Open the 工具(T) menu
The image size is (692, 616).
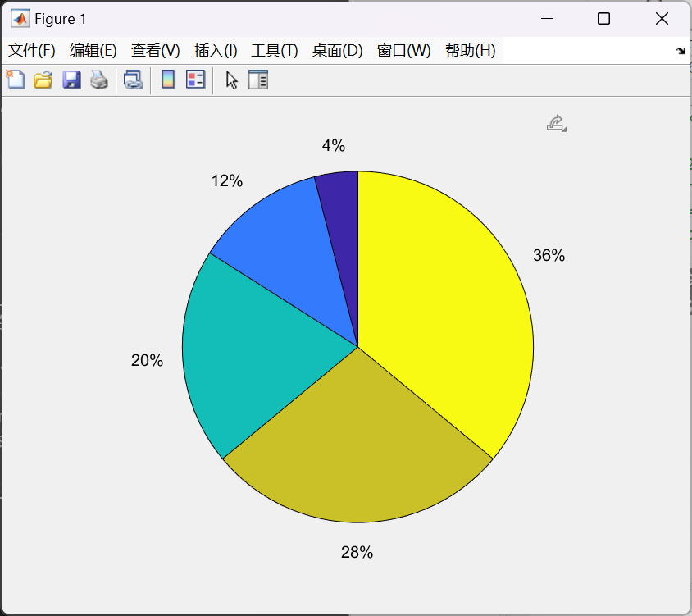(274, 51)
